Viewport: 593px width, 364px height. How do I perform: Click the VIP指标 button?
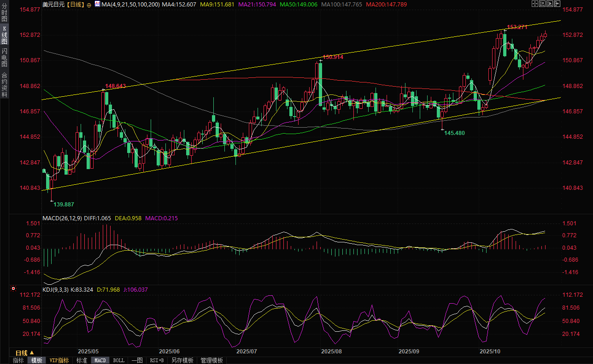[59, 360]
